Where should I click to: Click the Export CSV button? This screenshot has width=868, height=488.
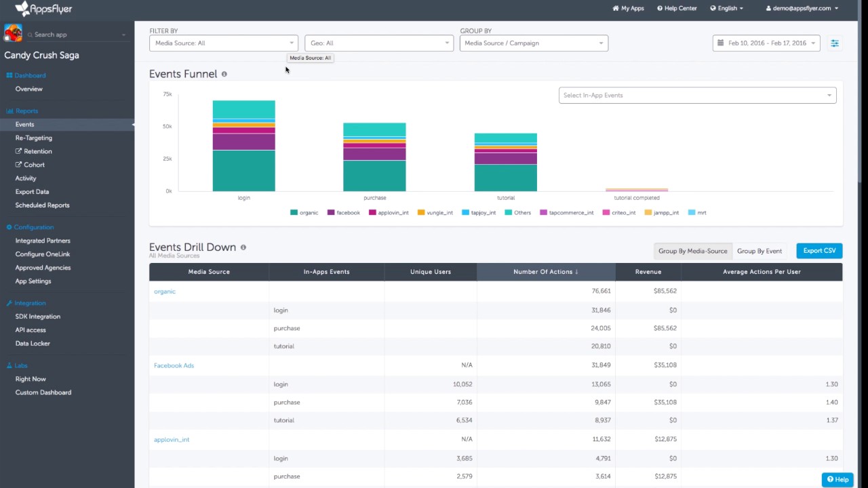point(819,251)
